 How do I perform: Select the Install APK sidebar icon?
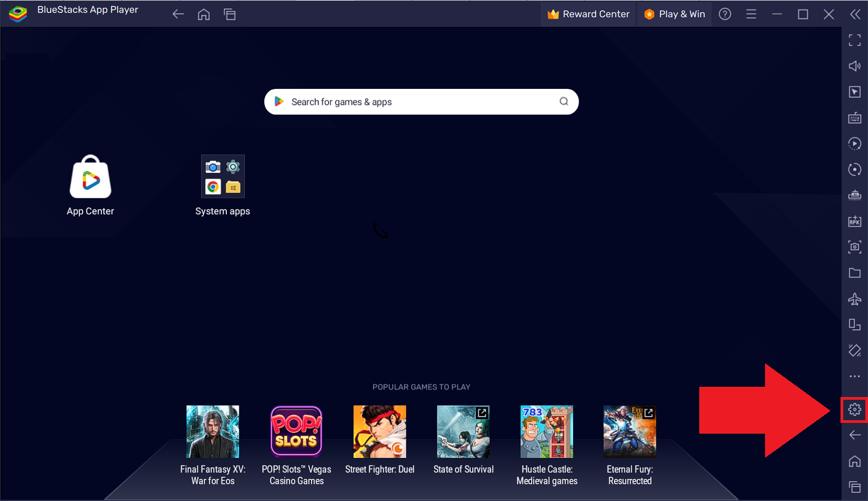[x=855, y=221]
